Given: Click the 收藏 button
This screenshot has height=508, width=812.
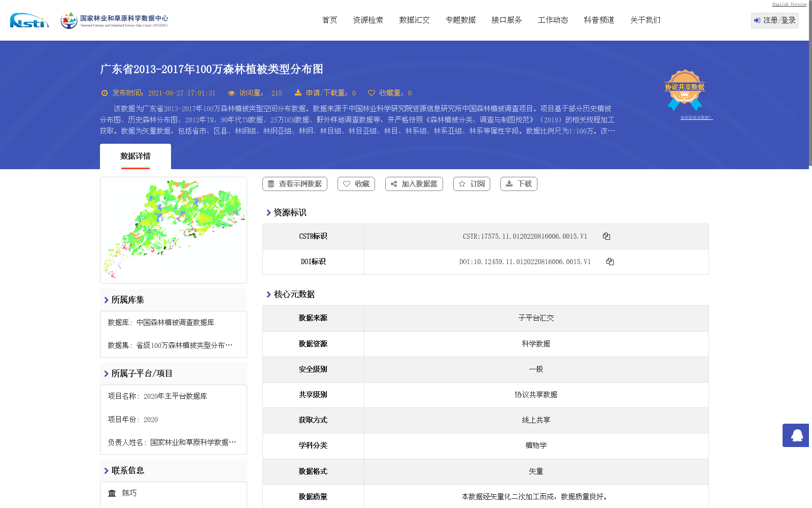Looking at the screenshot, I should [x=356, y=184].
